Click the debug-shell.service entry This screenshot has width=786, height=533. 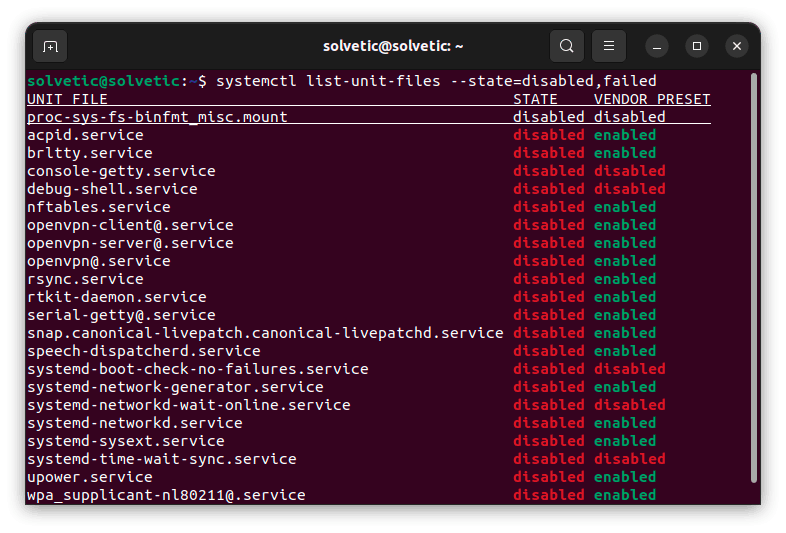tap(112, 189)
